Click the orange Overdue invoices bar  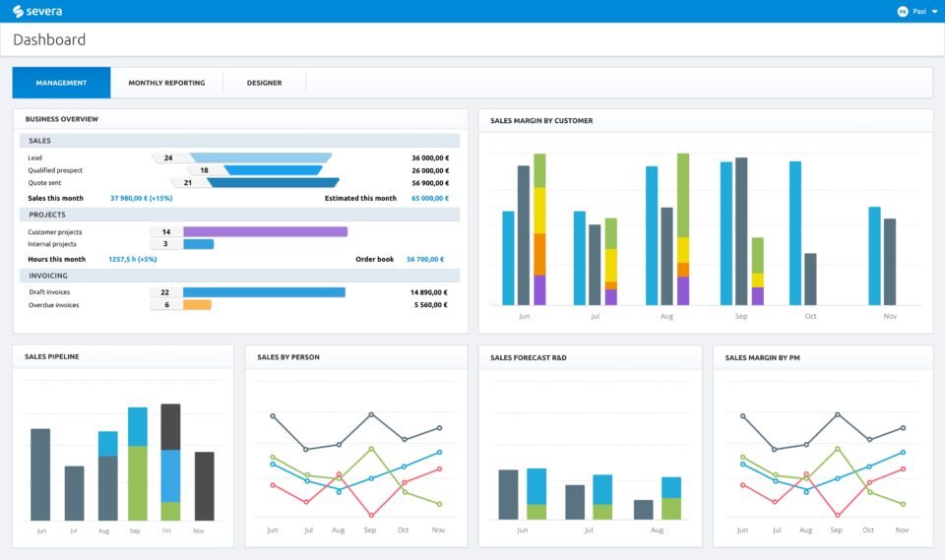point(197,305)
